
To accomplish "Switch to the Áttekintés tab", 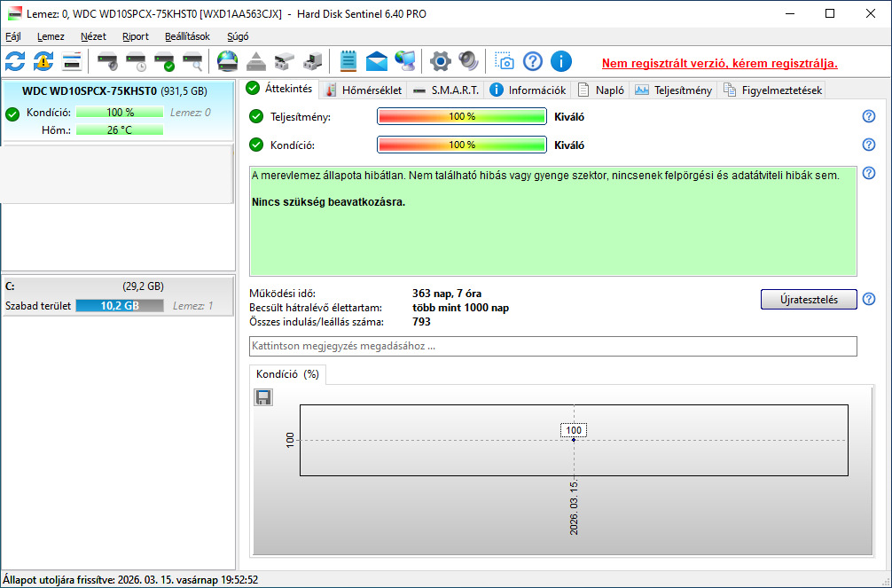I will click(280, 89).
